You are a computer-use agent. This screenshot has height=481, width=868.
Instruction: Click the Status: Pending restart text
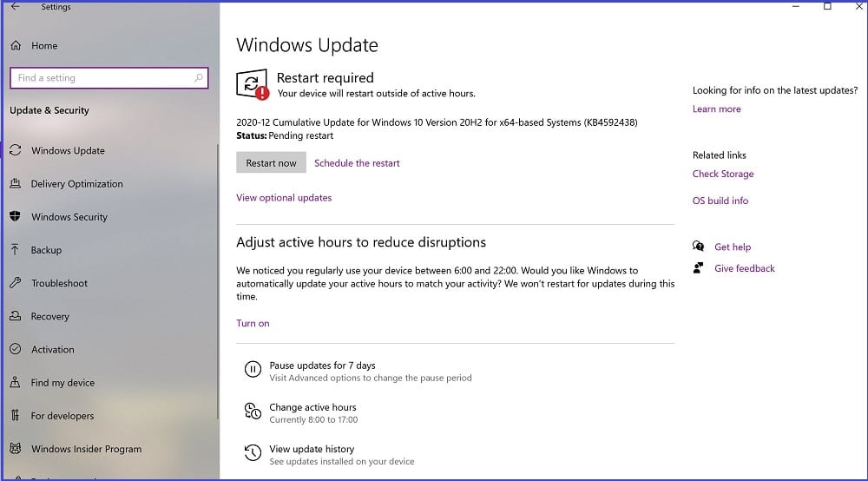click(x=285, y=135)
